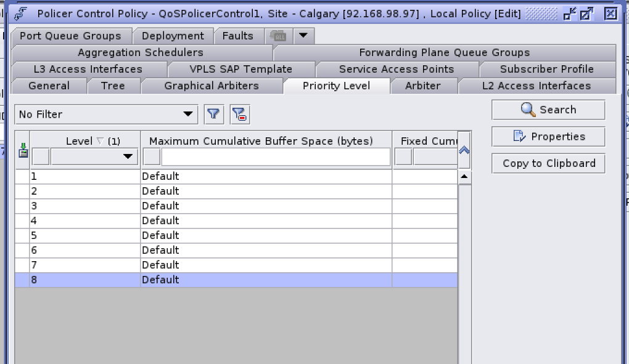629x364 pixels.
Task: Click the table scrollbar up arrow
Action: coord(464,177)
